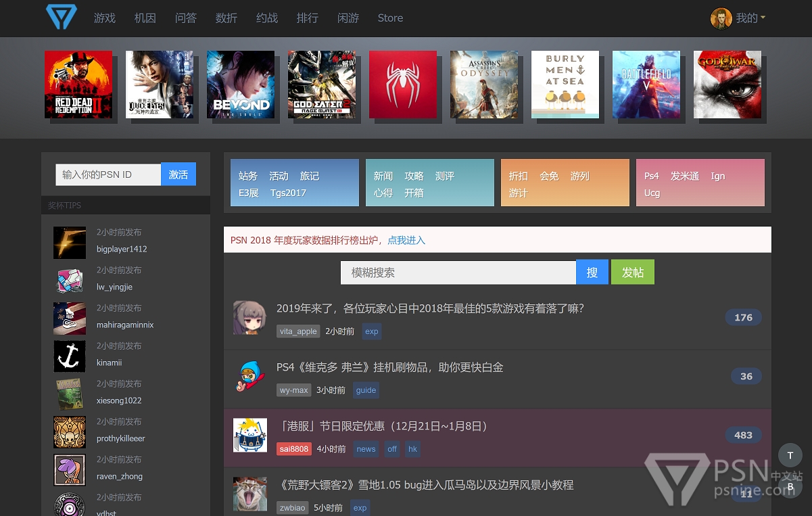Click the user avatar in the navbar
The width and height of the screenshot is (812, 516).
click(x=721, y=18)
